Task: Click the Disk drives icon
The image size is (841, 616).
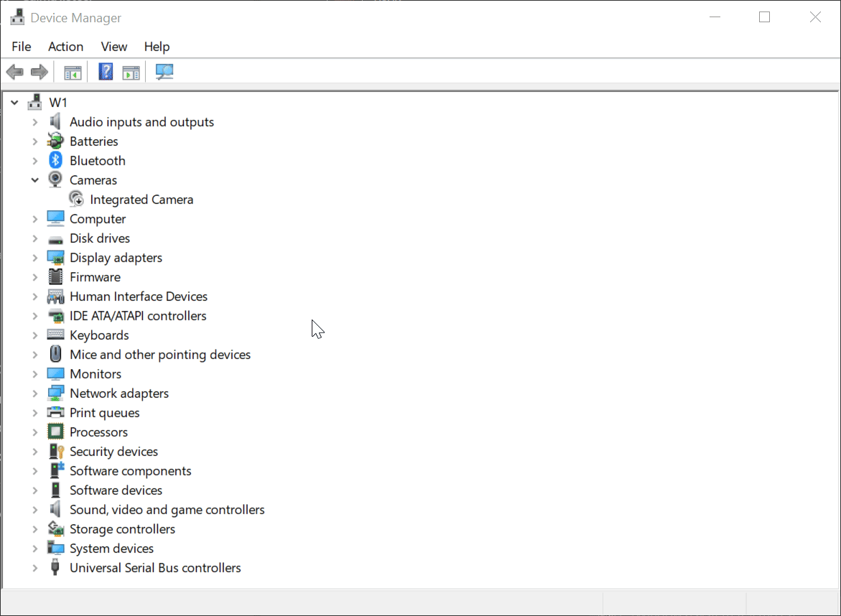Action: (55, 240)
